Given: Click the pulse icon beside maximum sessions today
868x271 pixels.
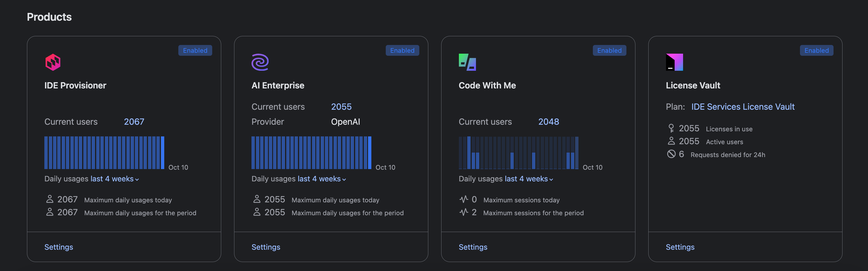Looking at the screenshot, I should [x=464, y=199].
